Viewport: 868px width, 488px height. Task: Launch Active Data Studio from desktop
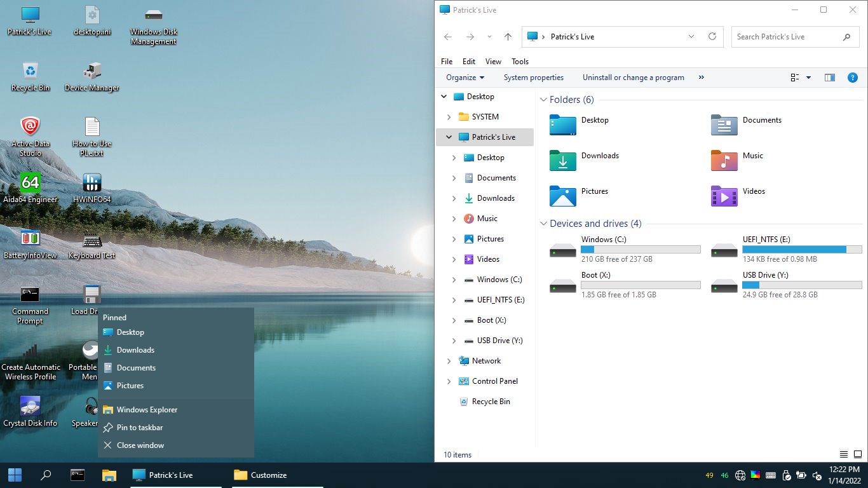[30, 137]
